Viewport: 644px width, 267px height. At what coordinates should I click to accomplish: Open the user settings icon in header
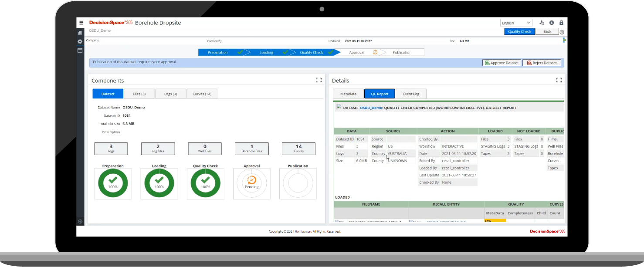542,23
